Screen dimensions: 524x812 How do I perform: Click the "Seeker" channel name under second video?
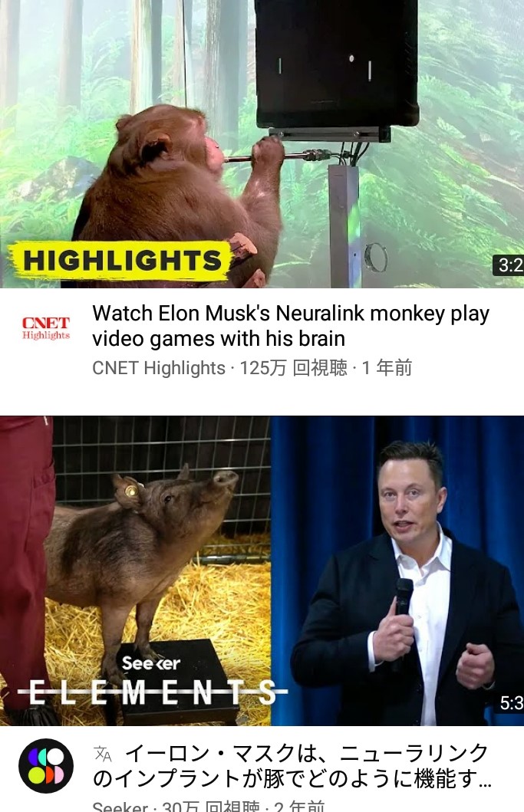[120, 807]
